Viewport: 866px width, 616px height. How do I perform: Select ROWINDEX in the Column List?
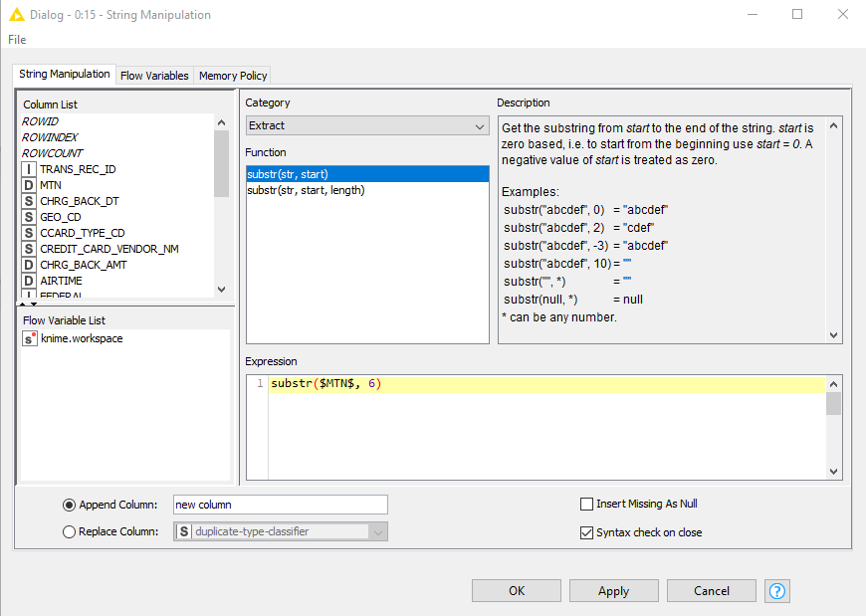pos(50,137)
